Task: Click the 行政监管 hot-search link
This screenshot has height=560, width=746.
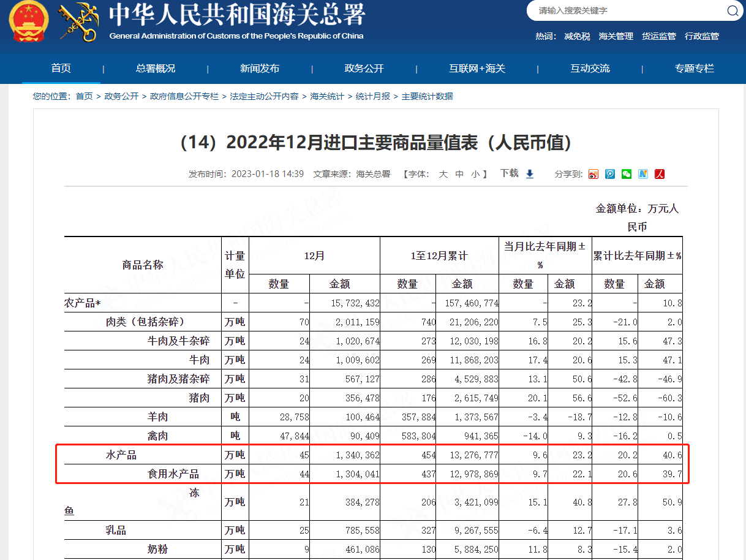Action: pos(702,36)
